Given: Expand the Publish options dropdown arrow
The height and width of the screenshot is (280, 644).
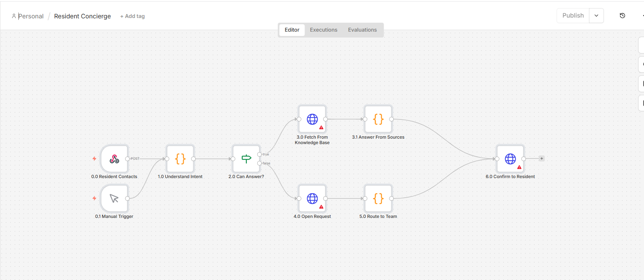Looking at the screenshot, I should (596, 16).
